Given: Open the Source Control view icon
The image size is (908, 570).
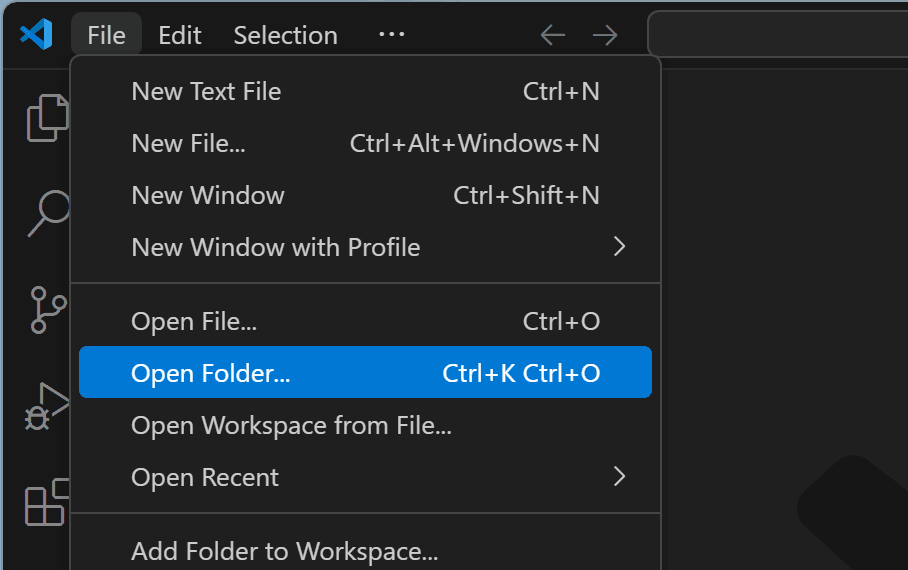Looking at the screenshot, I should [47, 309].
